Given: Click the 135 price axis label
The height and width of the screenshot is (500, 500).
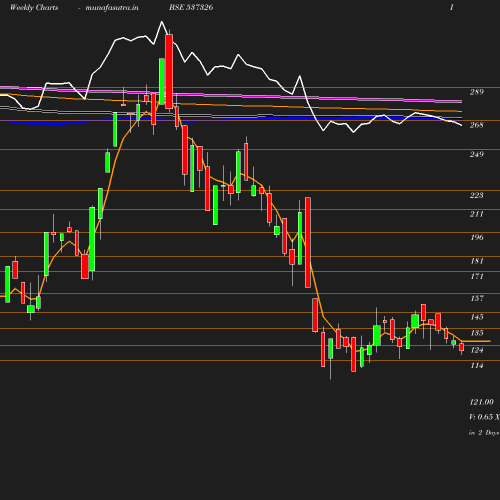Looking at the screenshot, I should click(477, 333).
